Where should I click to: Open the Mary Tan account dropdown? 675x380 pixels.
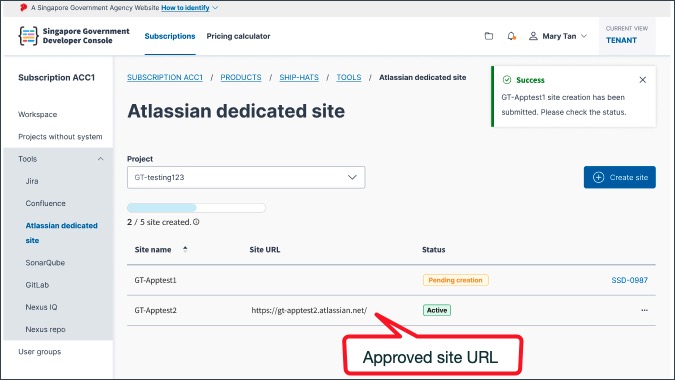[558, 36]
